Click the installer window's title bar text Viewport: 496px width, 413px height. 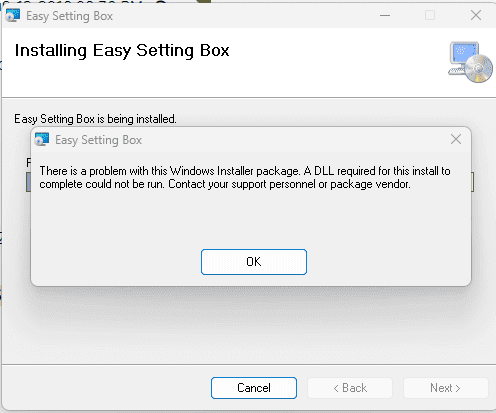click(x=69, y=16)
